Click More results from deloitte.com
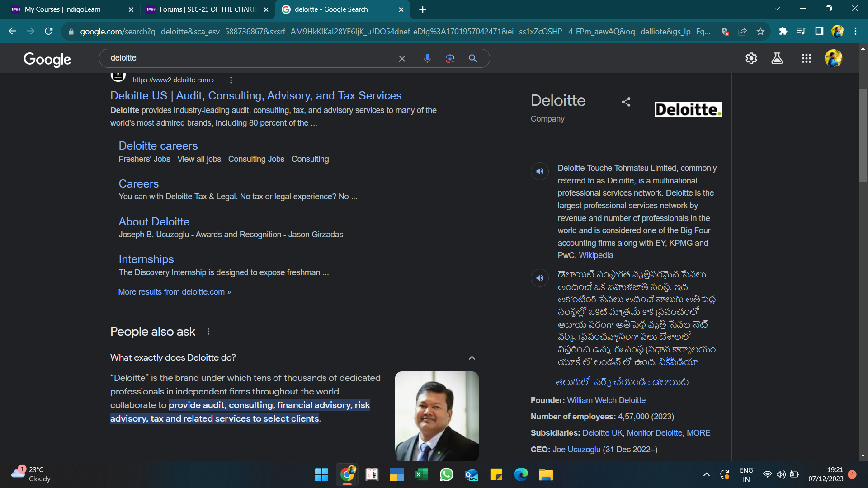This screenshot has height=488, width=868. [x=175, y=292]
